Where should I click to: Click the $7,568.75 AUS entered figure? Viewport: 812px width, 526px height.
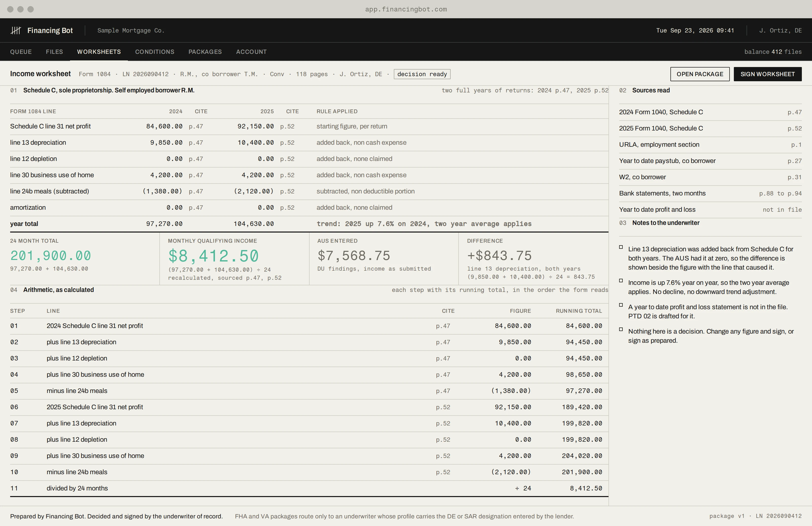(354, 256)
